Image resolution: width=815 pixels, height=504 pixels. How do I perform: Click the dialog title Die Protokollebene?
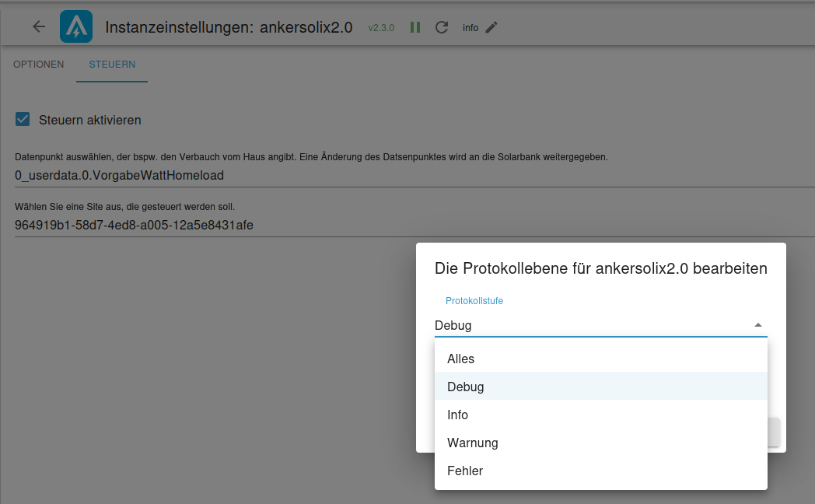pyautogui.click(x=601, y=268)
